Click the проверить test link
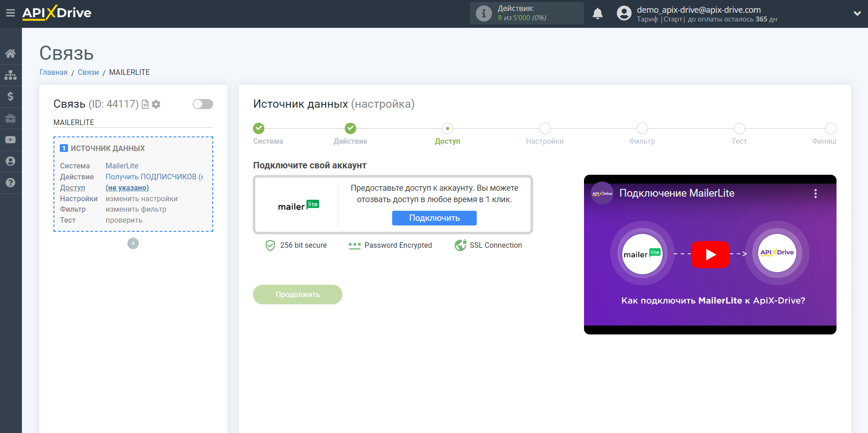This screenshot has height=433, width=868. pyautogui.click(x=124, y=220)
